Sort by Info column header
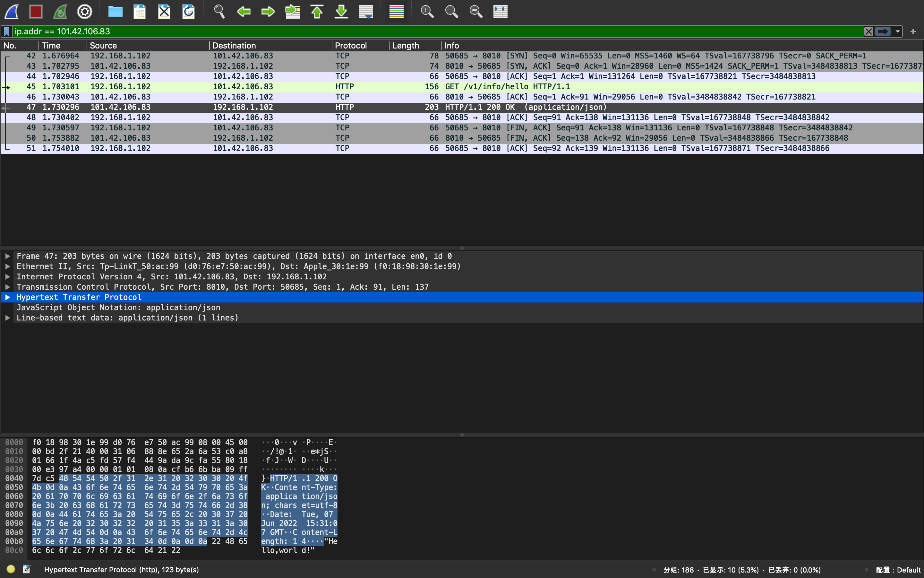 coord(683,46)
